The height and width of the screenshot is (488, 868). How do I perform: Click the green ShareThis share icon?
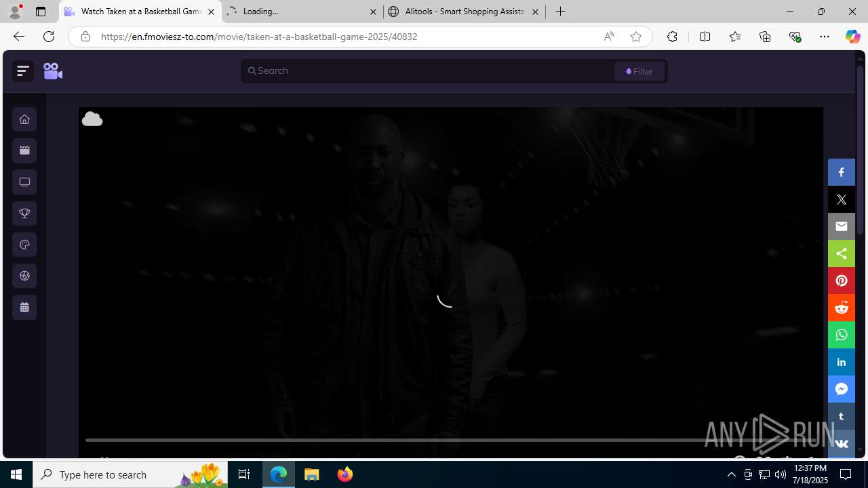click(842, 253)
